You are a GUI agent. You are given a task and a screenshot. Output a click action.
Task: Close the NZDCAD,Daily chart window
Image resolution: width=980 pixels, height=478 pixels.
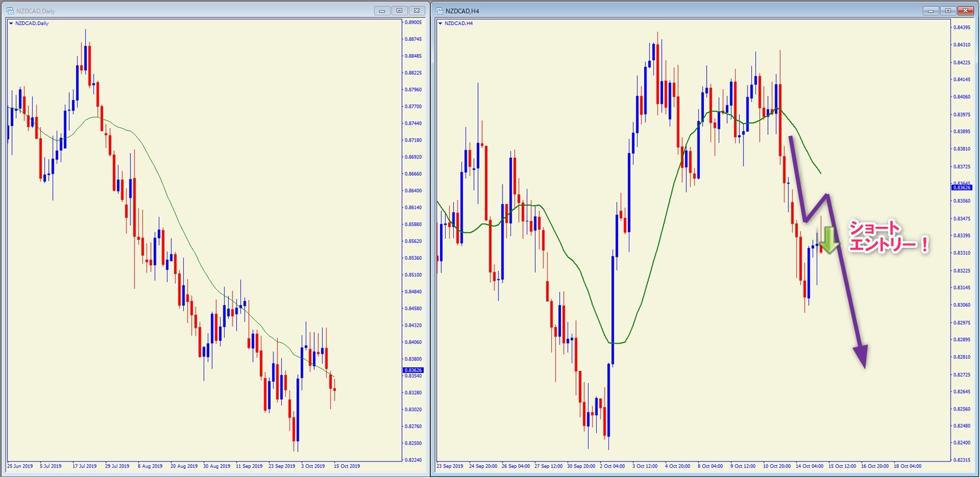click(416, 11)
